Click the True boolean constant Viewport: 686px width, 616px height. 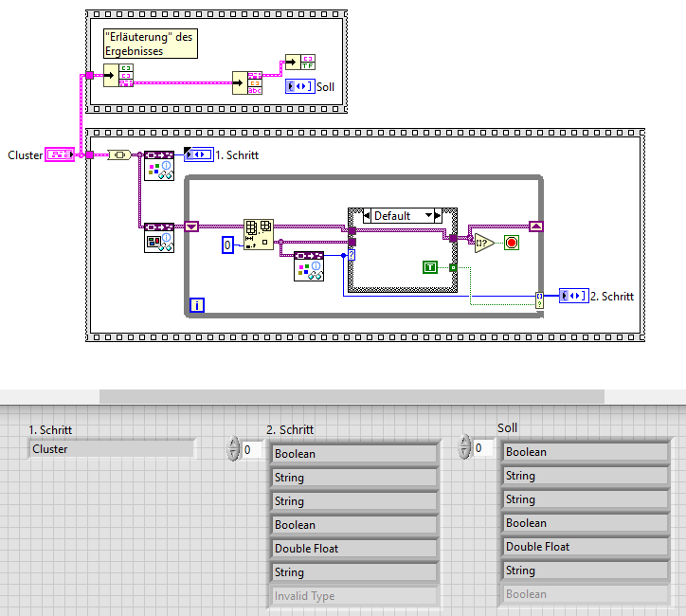click(x=430, y=267)
